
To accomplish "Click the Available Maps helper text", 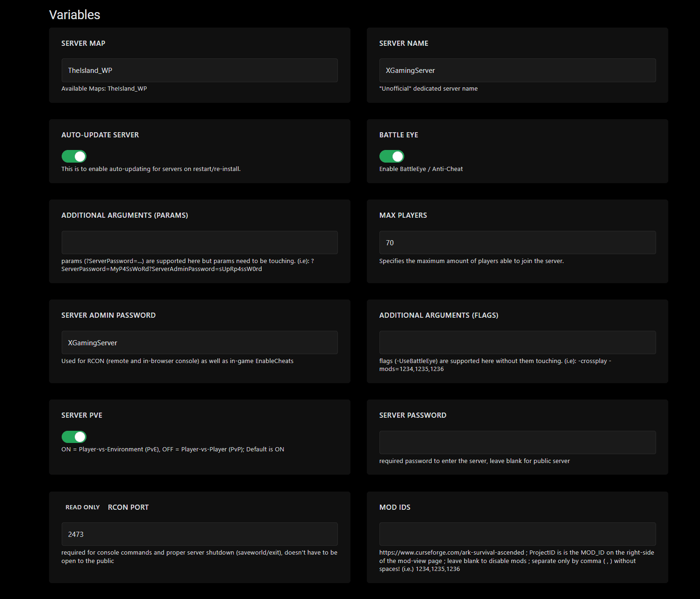I will tap(104, 88).
